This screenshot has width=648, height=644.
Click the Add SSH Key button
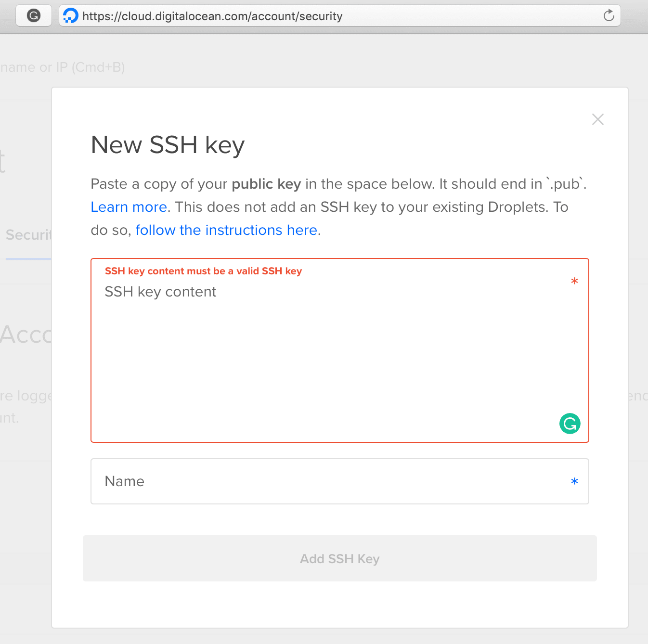[340, 558]
